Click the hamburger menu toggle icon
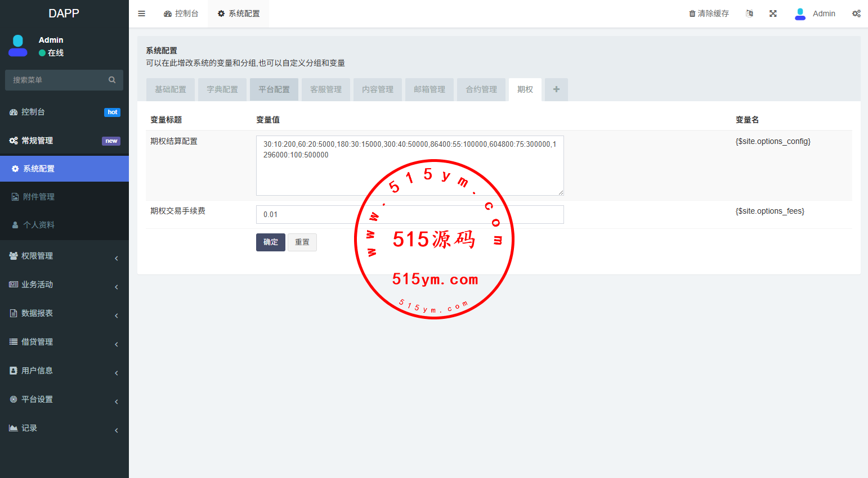The height and width of the screenshot is (478, 868). pos(142,13)
